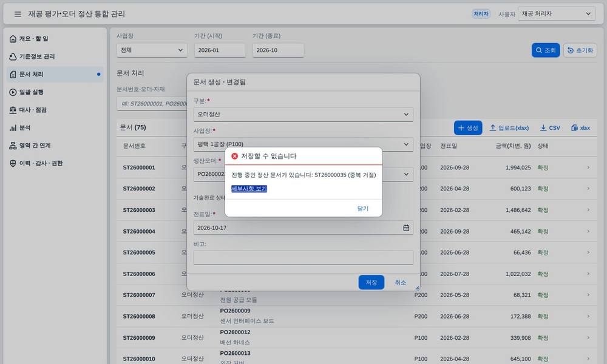Expand row ST26000004 chevron
Screen dimensions: 607x364
588,231
